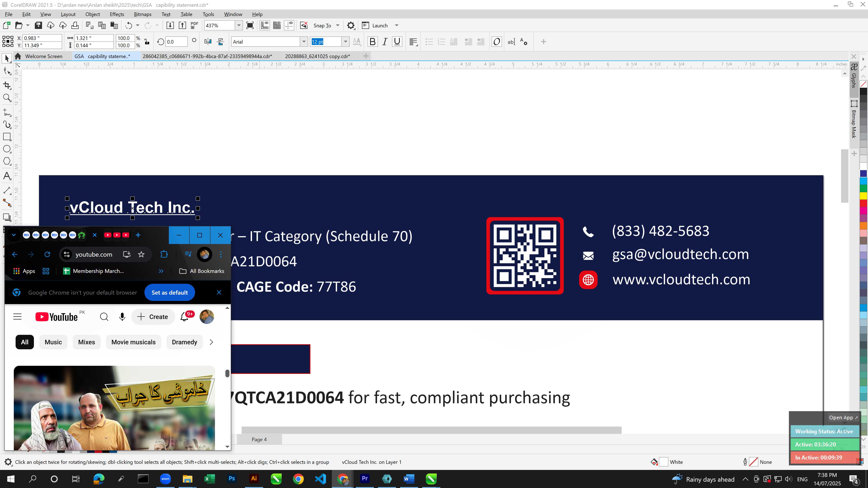The image size is (868, 488).
Task: Pick the yellow swatch in the color palette
Action: (x=863, y=196)
